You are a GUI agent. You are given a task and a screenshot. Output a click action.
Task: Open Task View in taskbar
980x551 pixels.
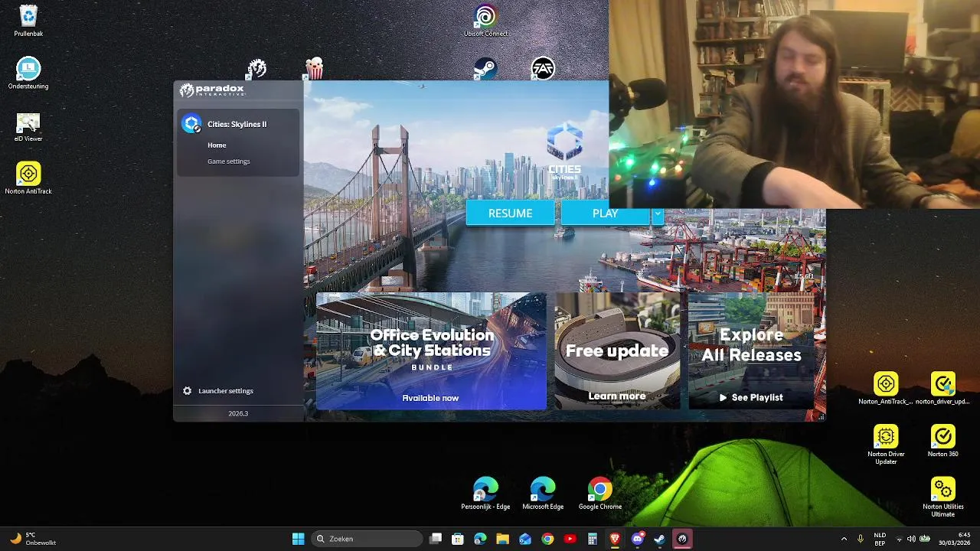(436, 539)
